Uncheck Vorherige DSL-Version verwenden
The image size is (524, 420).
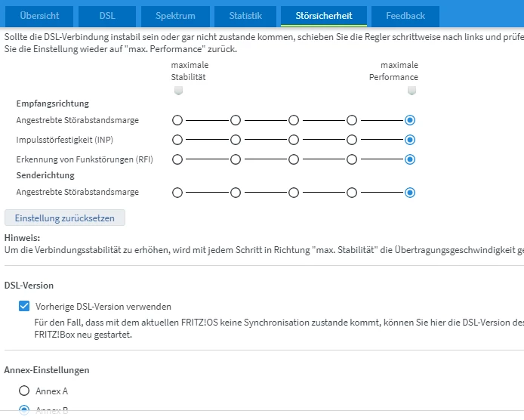(x=24, y=306)
